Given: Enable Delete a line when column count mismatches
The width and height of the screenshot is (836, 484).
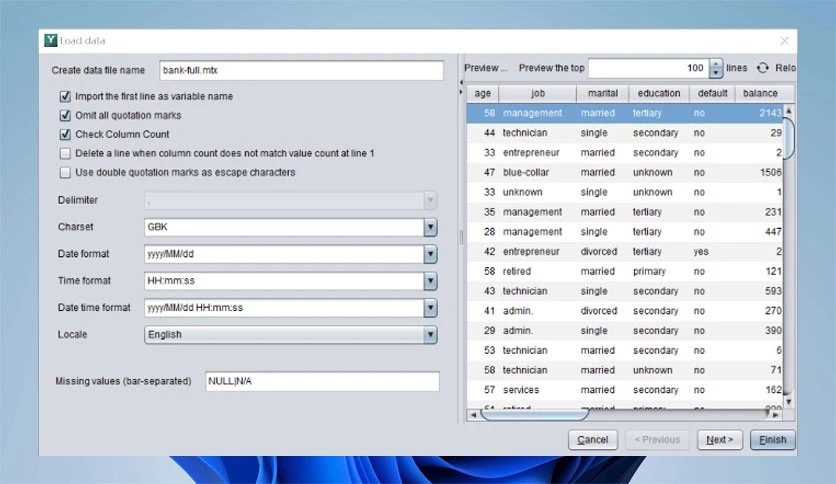Looking at the screenshot, I should (x=65, y=154).
